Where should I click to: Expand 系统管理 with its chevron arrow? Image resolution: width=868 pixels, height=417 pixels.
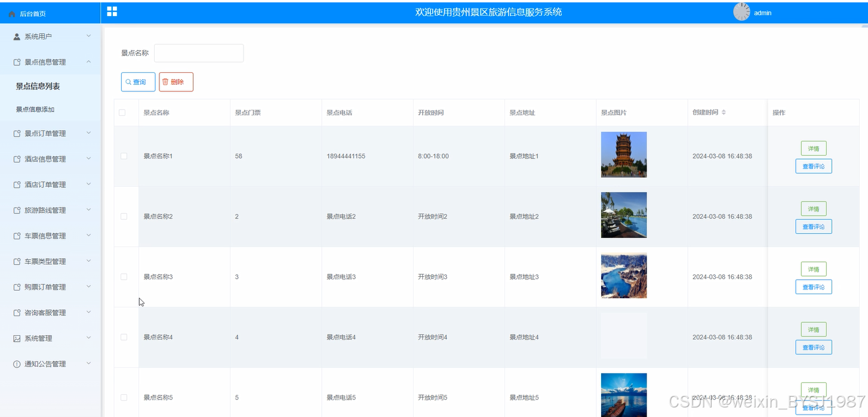click(x=88, y=338)
